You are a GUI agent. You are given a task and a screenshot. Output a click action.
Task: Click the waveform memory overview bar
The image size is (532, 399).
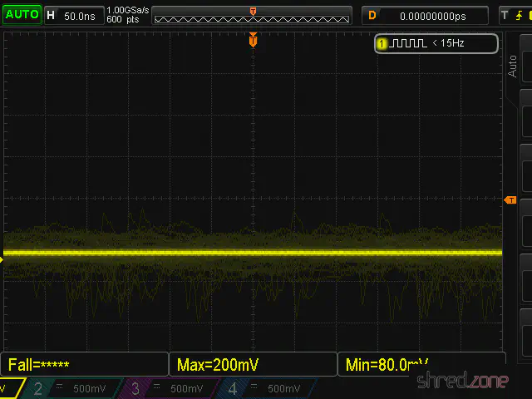point(253,16)
